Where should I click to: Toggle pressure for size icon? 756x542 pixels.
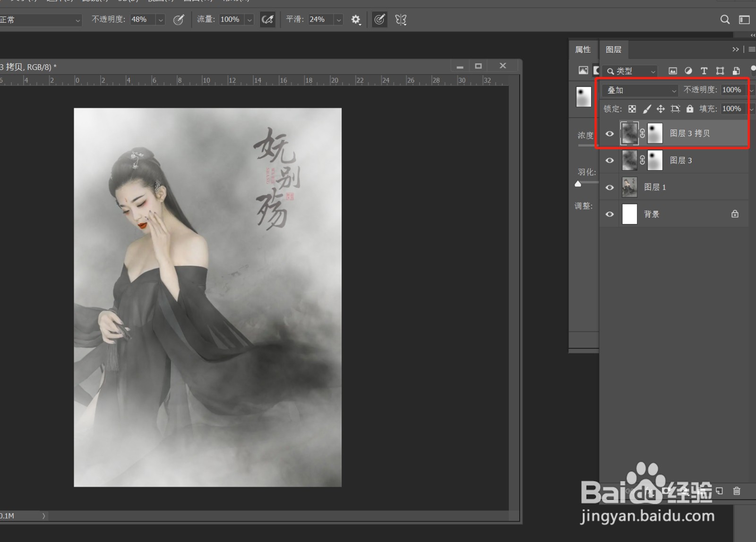pos(379,20)
